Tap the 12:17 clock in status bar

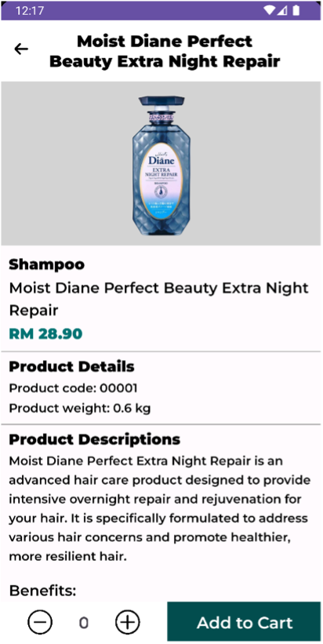(x=30, y=11)
